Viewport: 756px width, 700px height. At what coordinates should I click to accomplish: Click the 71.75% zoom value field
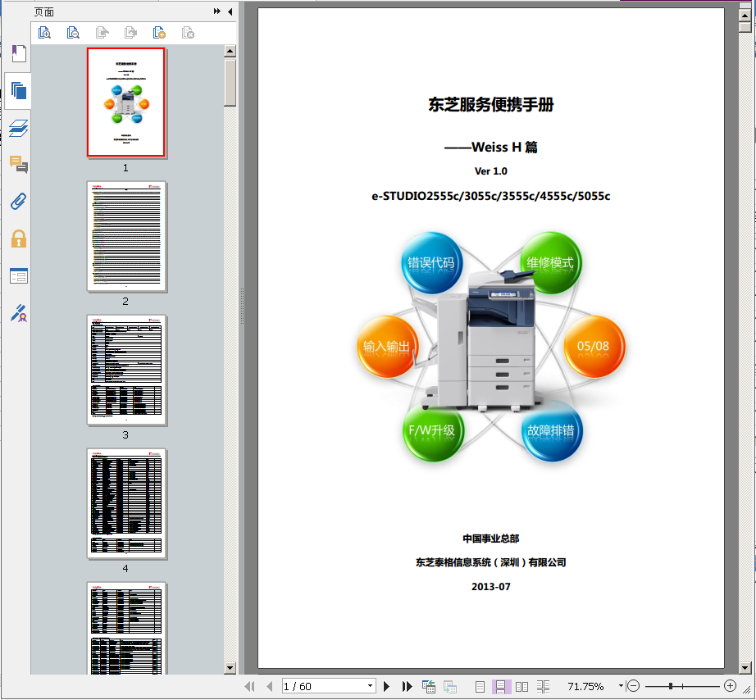[585, 687]
